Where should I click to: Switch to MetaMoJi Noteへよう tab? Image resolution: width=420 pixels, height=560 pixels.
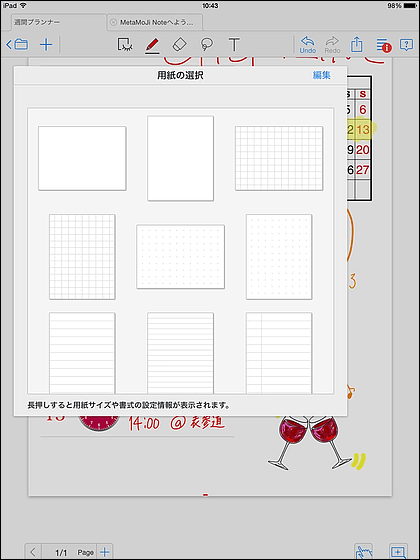(x=156, y=22)
